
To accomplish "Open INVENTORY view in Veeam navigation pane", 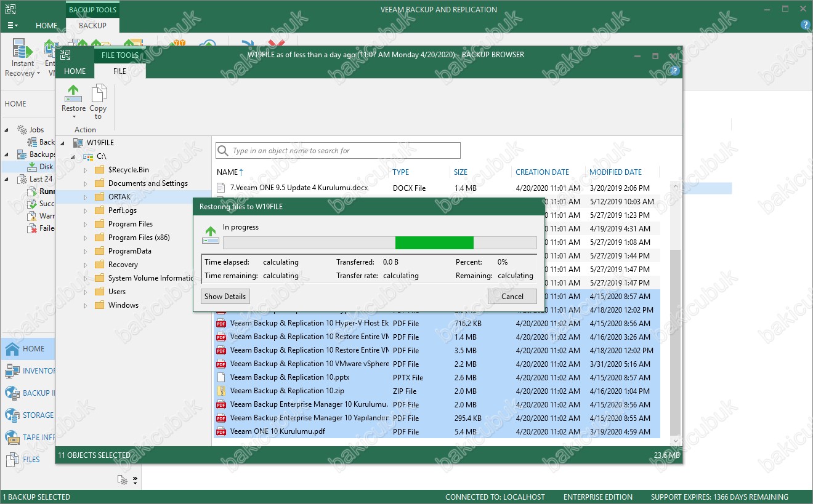I will tap(28, 371).
